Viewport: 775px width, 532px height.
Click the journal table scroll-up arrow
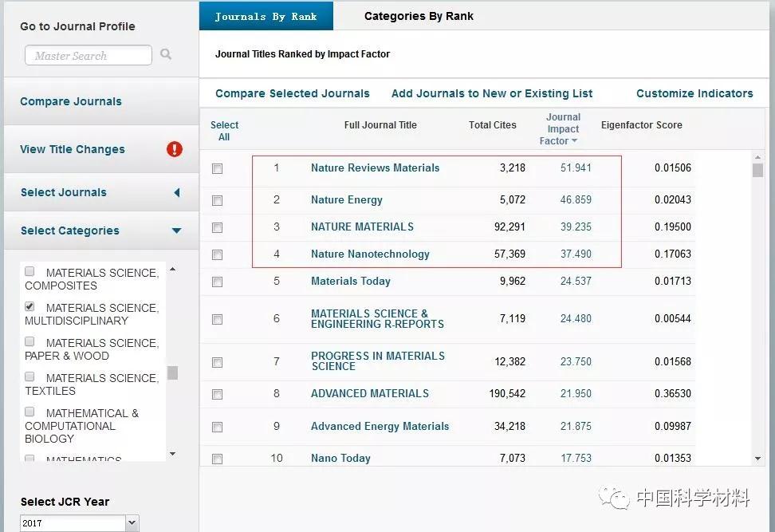[x=757, y=156]
